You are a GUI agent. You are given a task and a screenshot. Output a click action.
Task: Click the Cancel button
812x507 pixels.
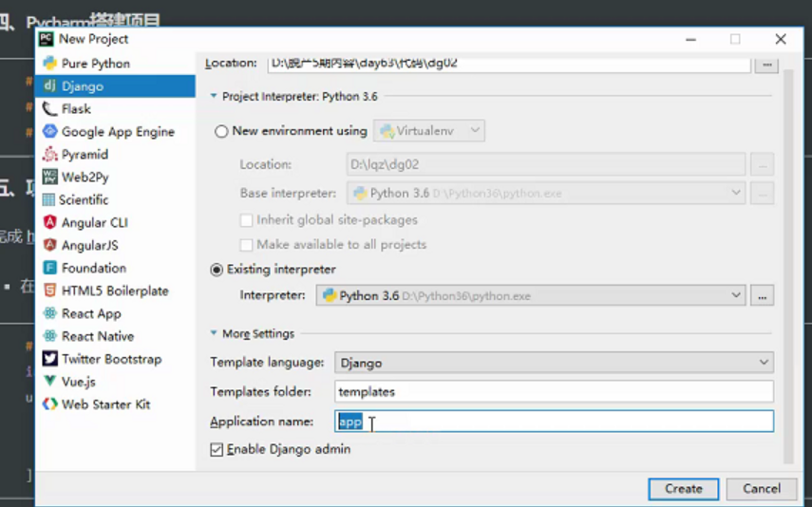click(762, 489)
